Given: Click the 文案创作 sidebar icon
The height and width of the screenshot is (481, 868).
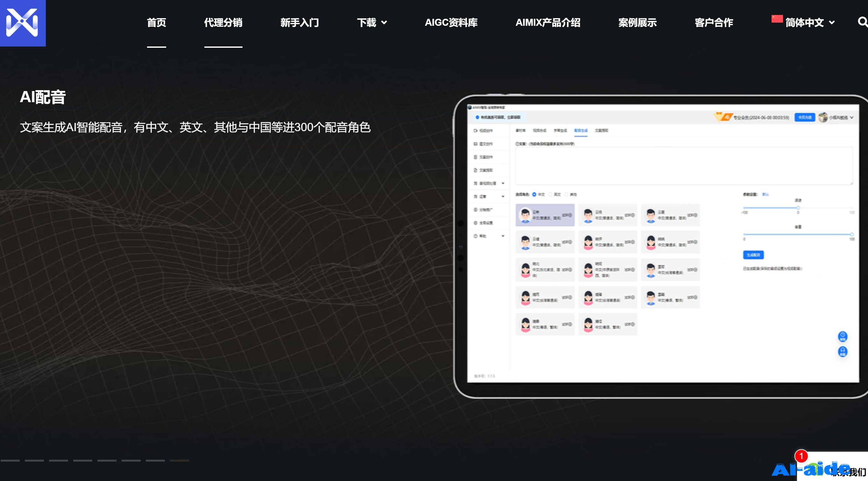Looking at the screenshot, I should click(476, 157).
